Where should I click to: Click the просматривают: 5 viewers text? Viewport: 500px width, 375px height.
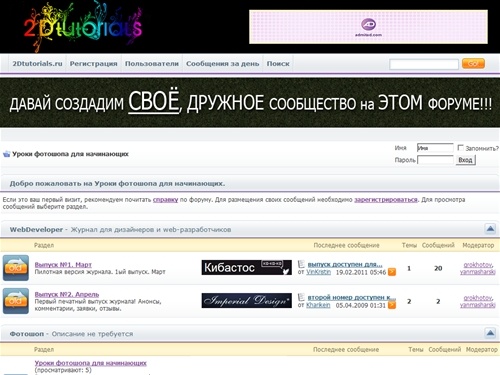click(63, 370)
